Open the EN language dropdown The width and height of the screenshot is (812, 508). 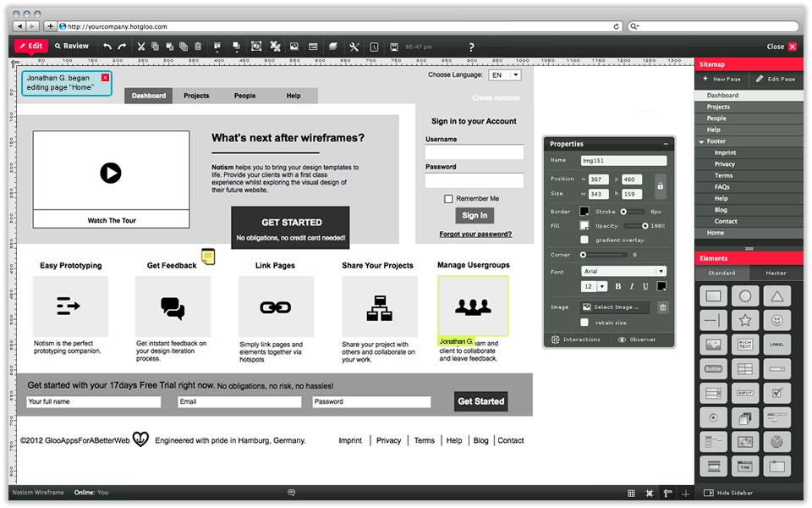[x=506, y=75]
